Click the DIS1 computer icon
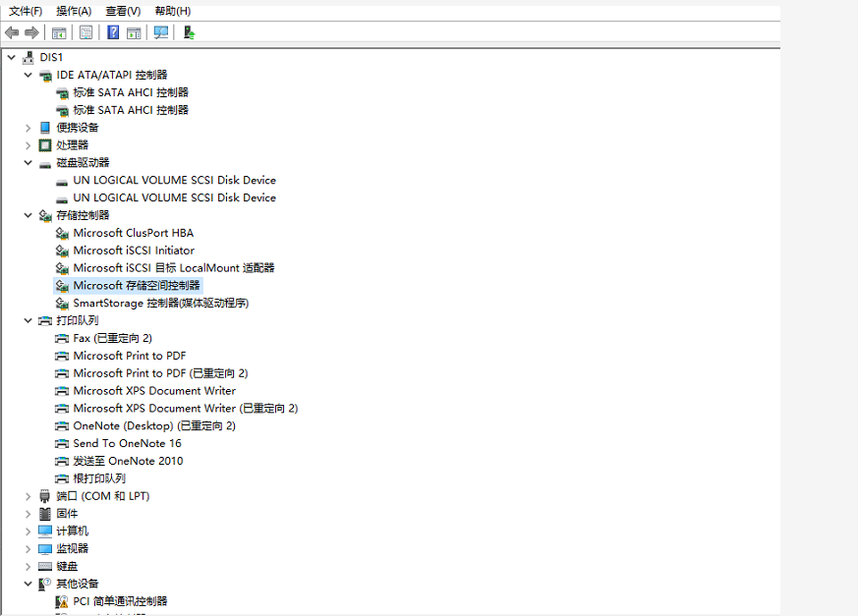Image resolution: width=858 pixels, height=616 pixels. click(x=29, y=57)
